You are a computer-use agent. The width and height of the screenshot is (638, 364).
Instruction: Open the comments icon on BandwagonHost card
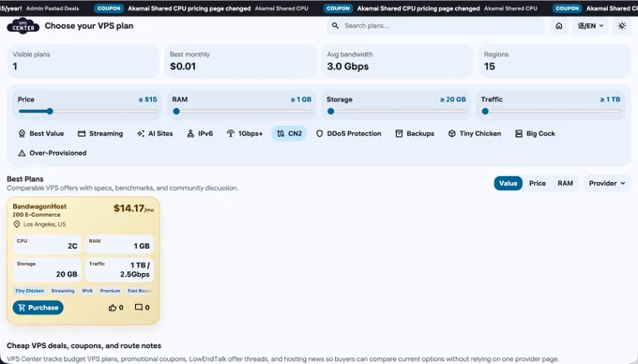point(139,308)
